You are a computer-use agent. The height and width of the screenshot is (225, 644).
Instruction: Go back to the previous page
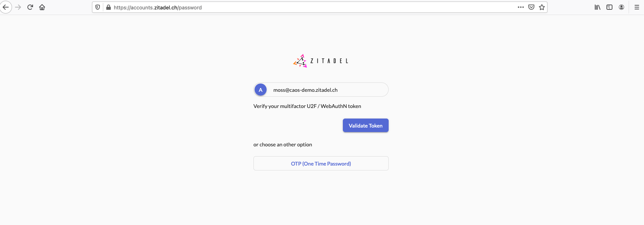pyautogui.click(x=6, y=7)
